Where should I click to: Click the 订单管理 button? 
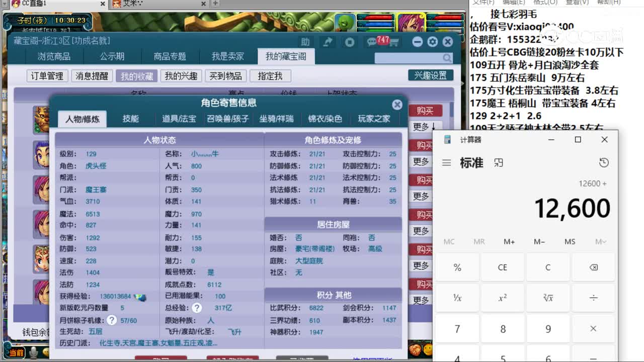click(46, 75)
